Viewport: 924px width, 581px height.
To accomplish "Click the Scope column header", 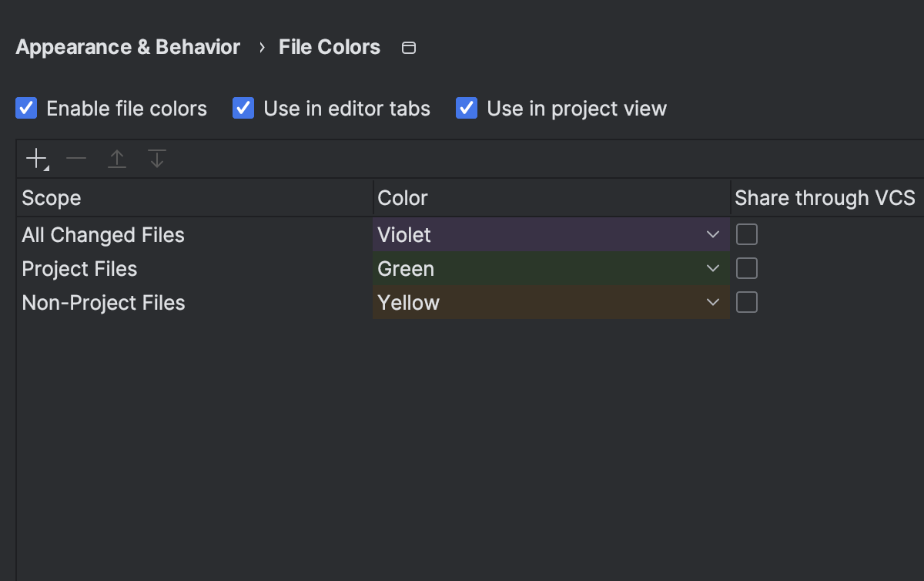I will (52, 198).
